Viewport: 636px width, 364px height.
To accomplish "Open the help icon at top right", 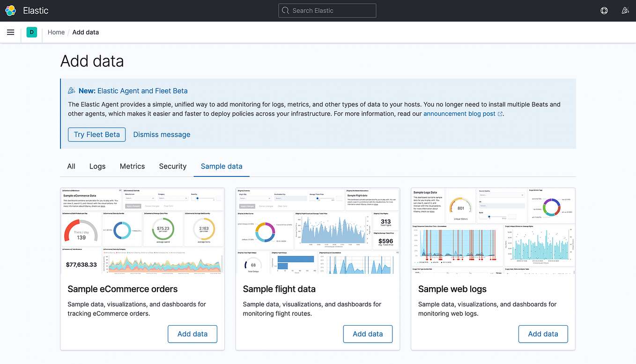I will pyautogui.click(x=604, y=10).
